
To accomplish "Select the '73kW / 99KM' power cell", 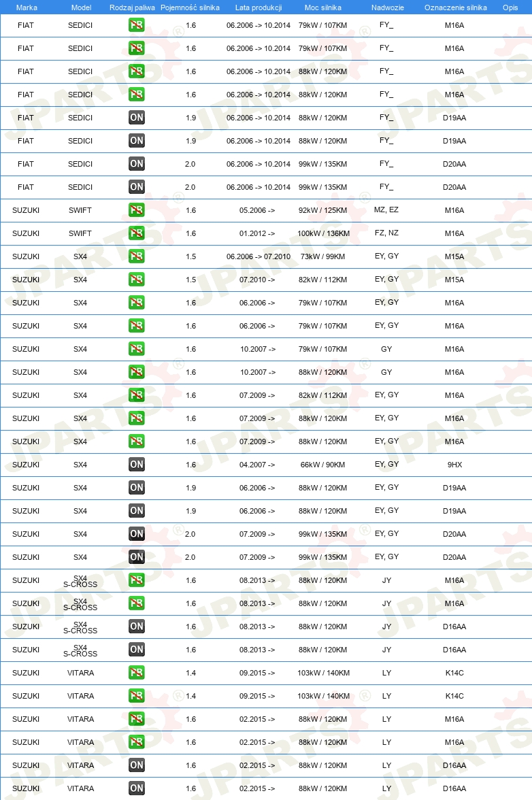I will click(322, 256).
